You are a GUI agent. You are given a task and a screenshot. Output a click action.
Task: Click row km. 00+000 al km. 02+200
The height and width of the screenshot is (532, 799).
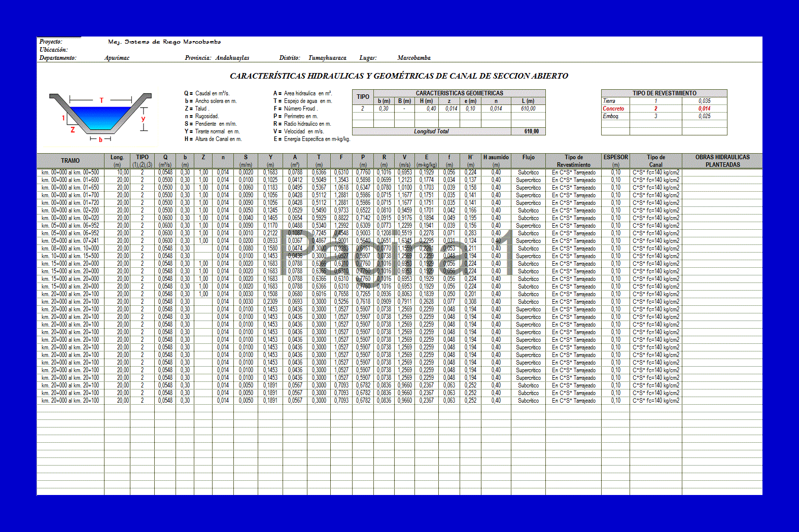pos(399,210)
